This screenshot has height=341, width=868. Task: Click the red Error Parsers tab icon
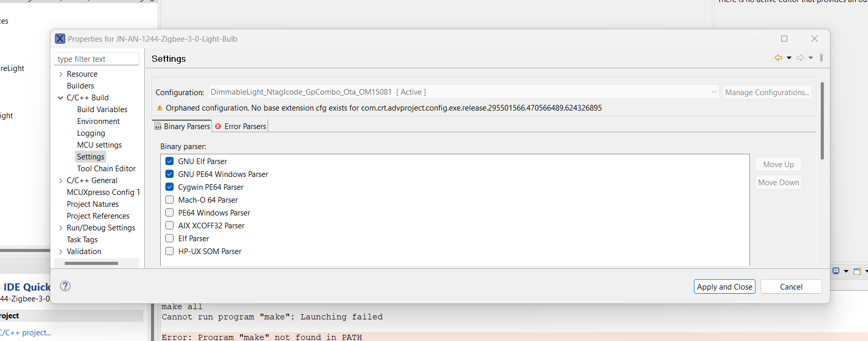218,127
